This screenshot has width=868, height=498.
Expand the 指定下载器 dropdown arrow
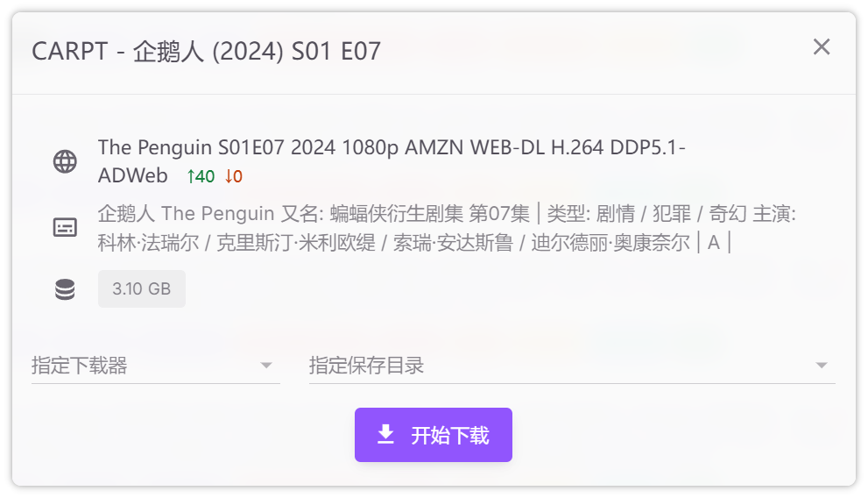point(266,366)
